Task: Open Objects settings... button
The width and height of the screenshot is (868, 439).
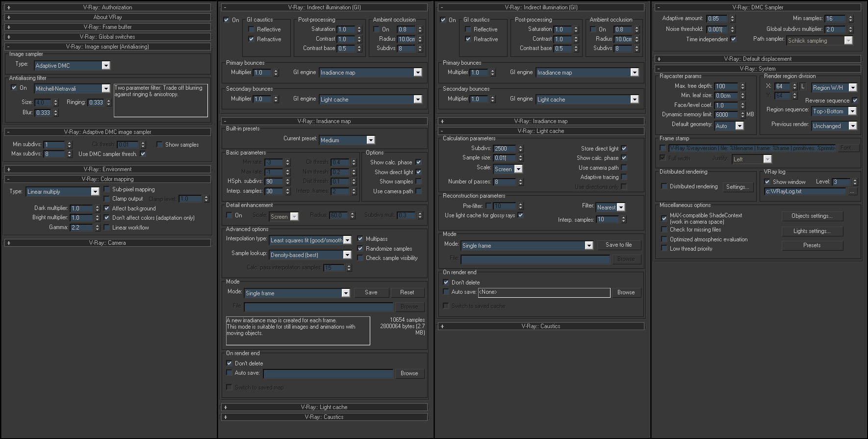Action: (812, 216)
